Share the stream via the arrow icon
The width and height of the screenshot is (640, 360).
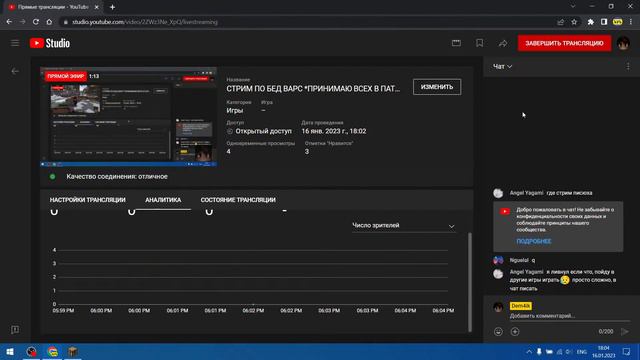pos(503,43)
